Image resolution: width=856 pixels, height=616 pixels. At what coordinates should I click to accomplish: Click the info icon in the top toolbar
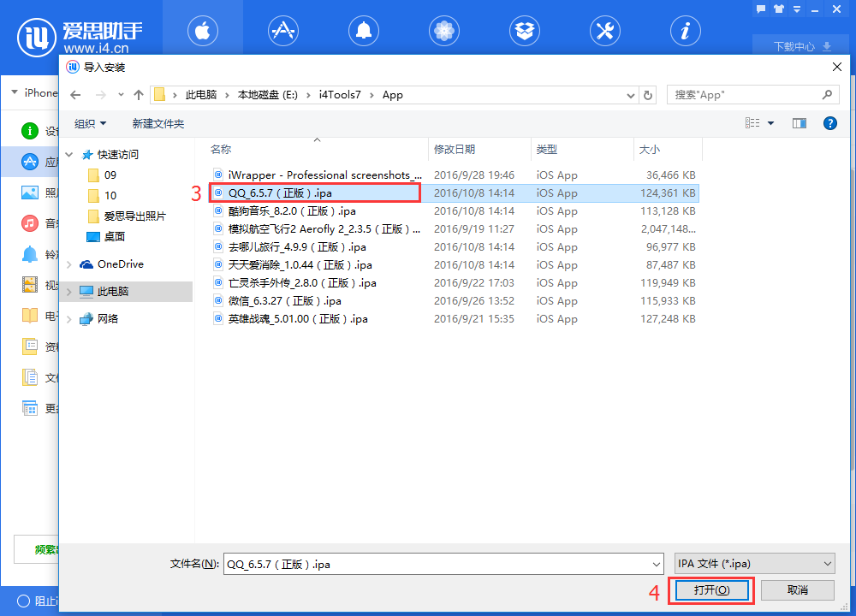pos(685,31)
